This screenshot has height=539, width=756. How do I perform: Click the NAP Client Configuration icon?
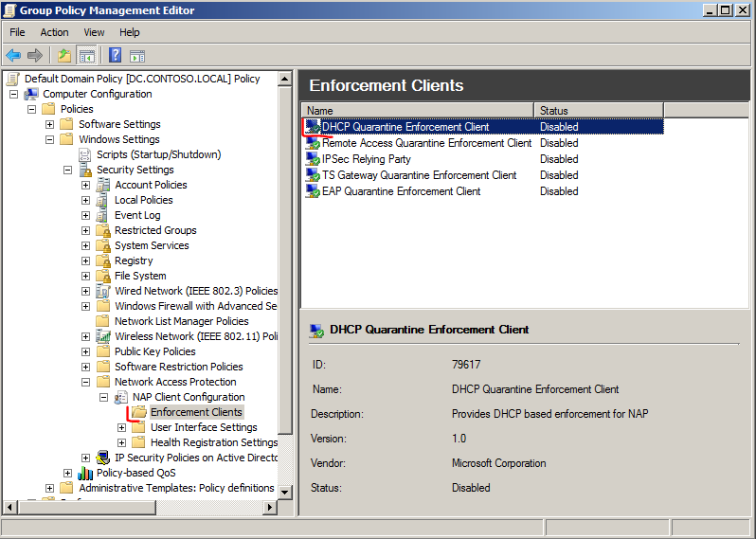120,397
